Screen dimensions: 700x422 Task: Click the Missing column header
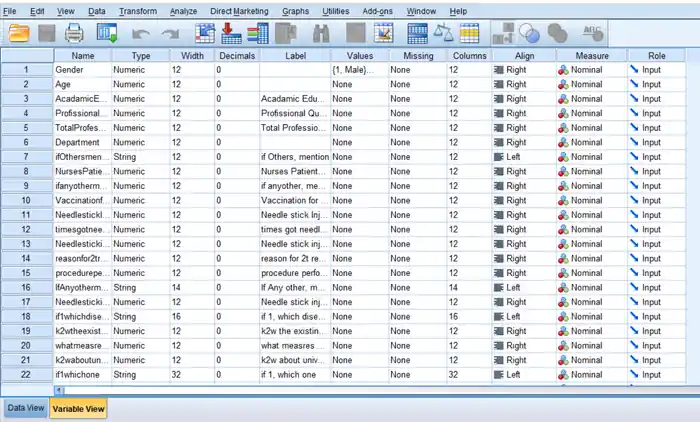418,56
